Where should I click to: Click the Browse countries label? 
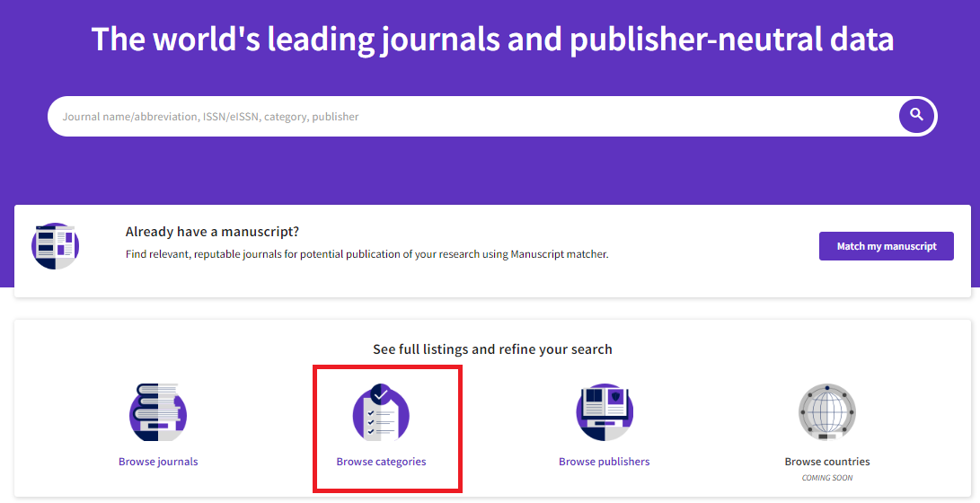coord(827,461)
